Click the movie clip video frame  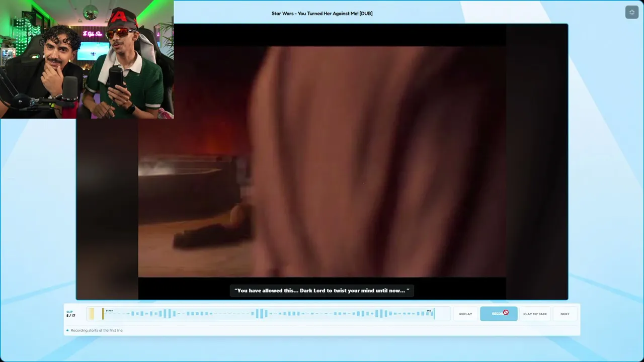point(322,161)
